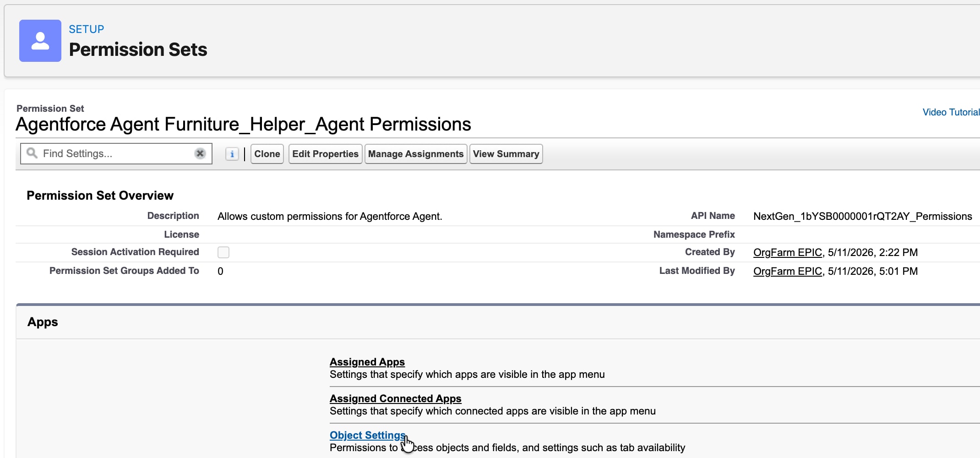Open OrgFarm EPIC in Created By
980x458 pixels.
click(x=788, y=252)
